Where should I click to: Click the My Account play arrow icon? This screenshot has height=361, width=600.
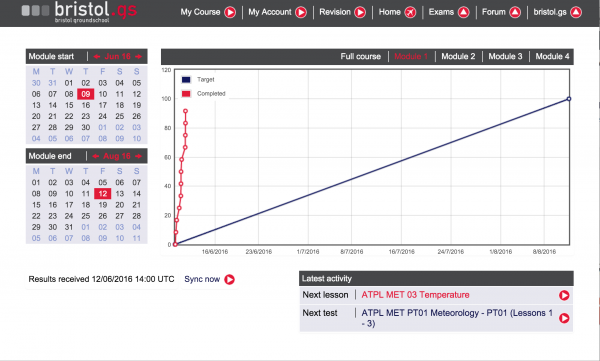tap(301, 12)
